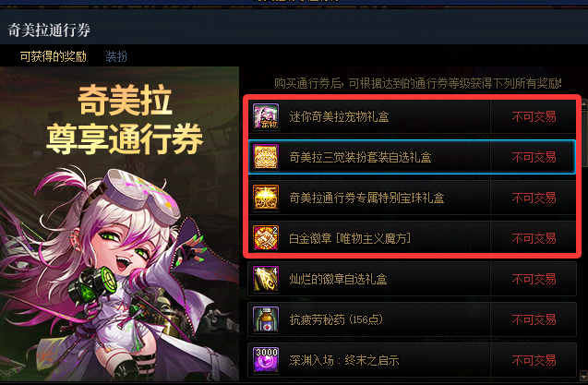Select the 可获得的奖励 tab
Screen dimensions: 588x385
54,56
